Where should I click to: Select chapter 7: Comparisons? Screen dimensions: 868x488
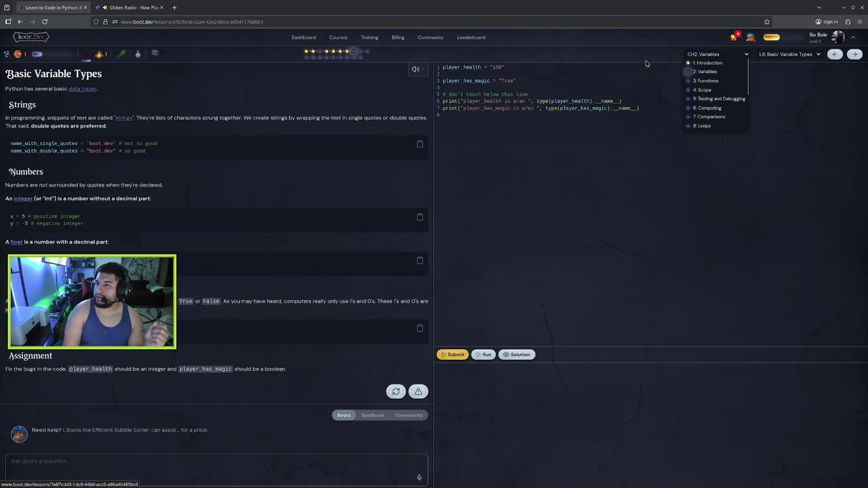[709, 117]
